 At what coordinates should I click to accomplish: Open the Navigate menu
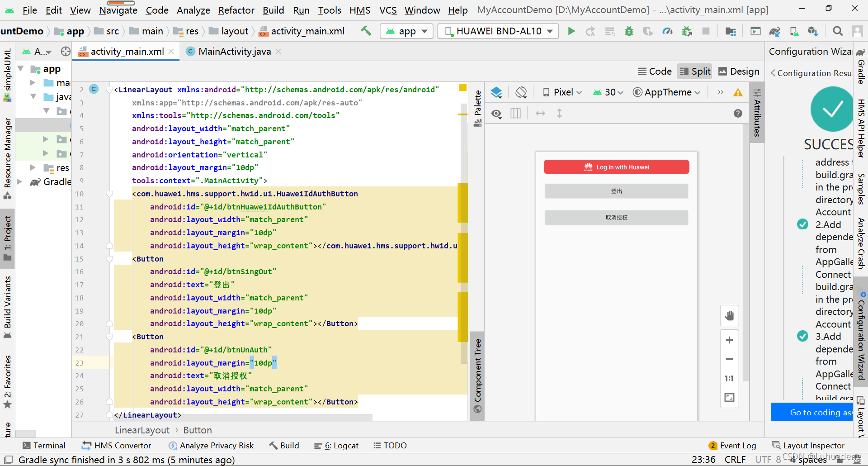coord(118,10)
